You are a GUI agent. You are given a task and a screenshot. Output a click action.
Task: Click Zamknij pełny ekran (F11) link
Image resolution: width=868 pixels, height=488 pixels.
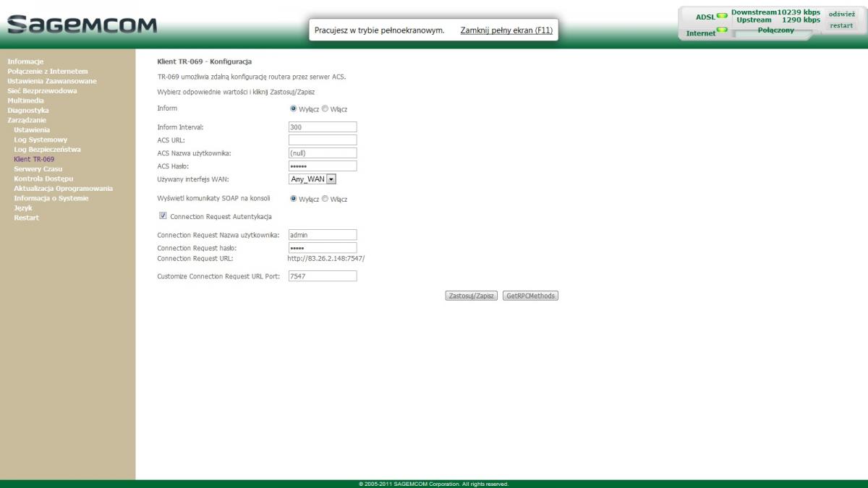(x=506, y=30)
